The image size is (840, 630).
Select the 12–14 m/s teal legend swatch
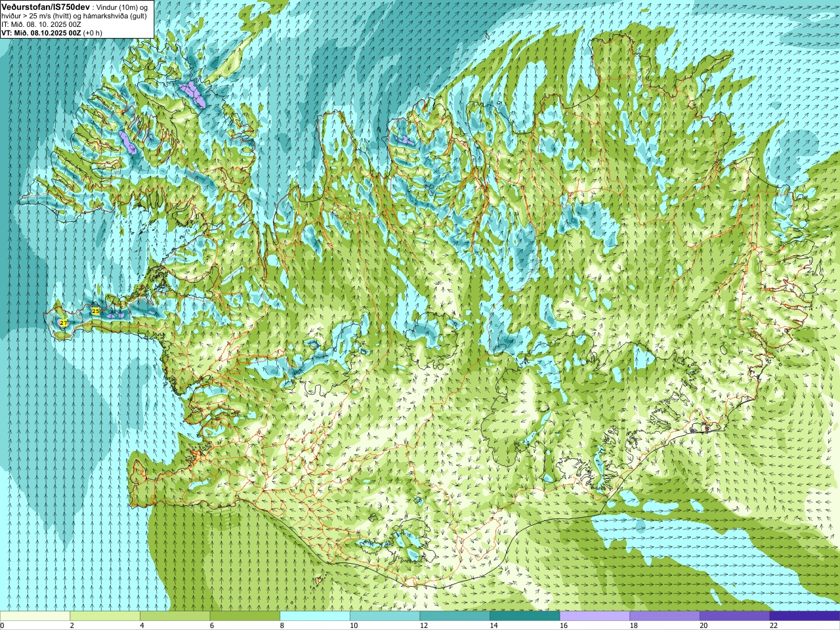click(x=455, y=616)
